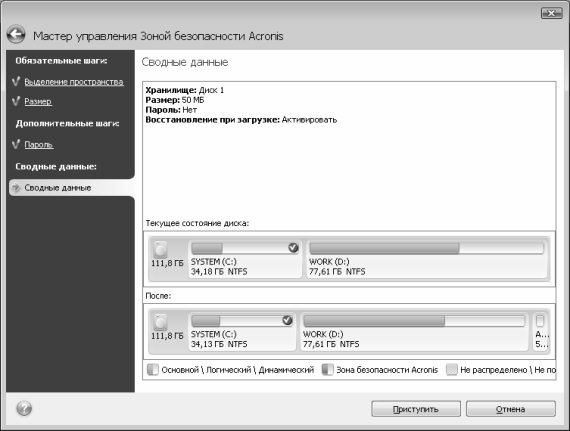Click the back arrow icon in header
Screen dimensions: 570x431
(16, 35)
